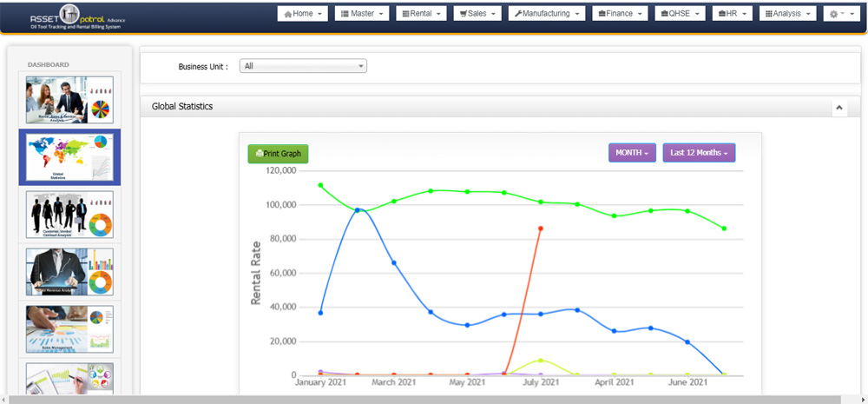
Task: Open the Last 12 Months dropdown
Action: pos(699,153)
